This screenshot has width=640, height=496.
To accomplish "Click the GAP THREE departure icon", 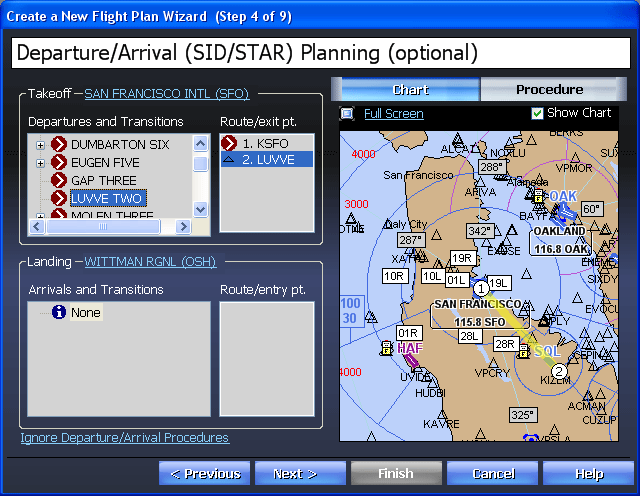I will click(59, 180).
